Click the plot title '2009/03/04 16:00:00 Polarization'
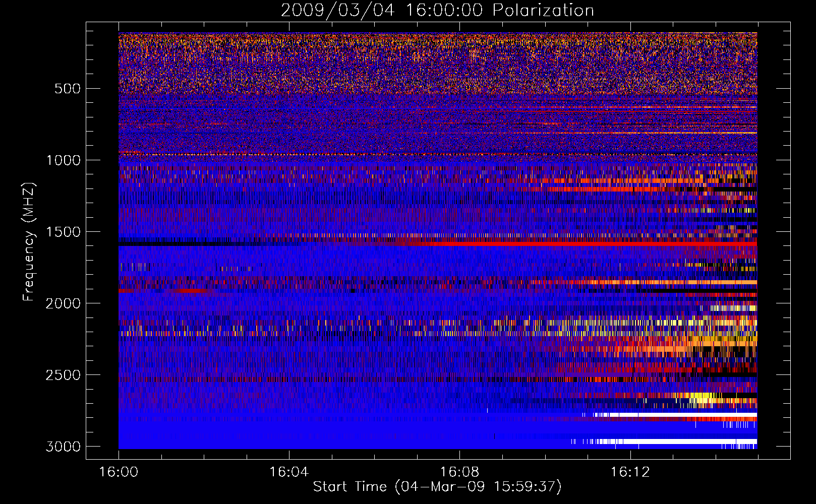Screen dimensions: 816x504 437,11
